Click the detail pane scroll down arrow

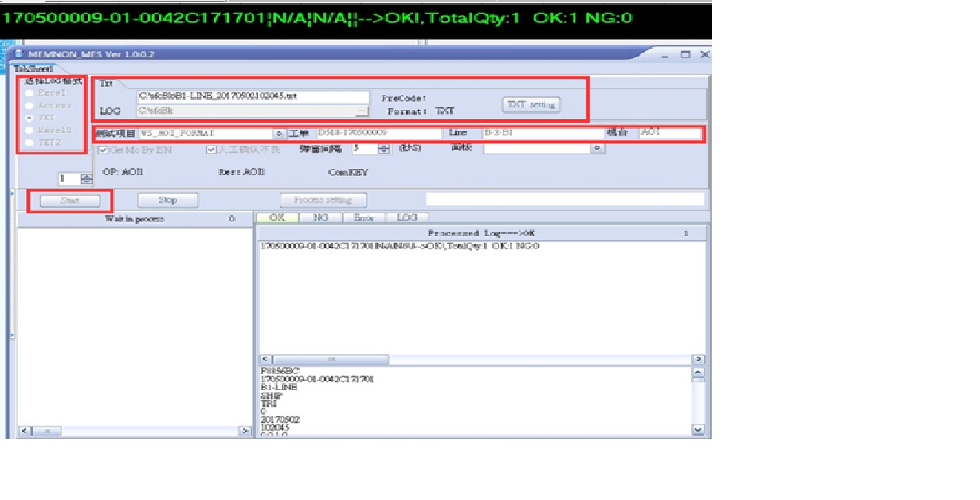(x=699, y=429)
